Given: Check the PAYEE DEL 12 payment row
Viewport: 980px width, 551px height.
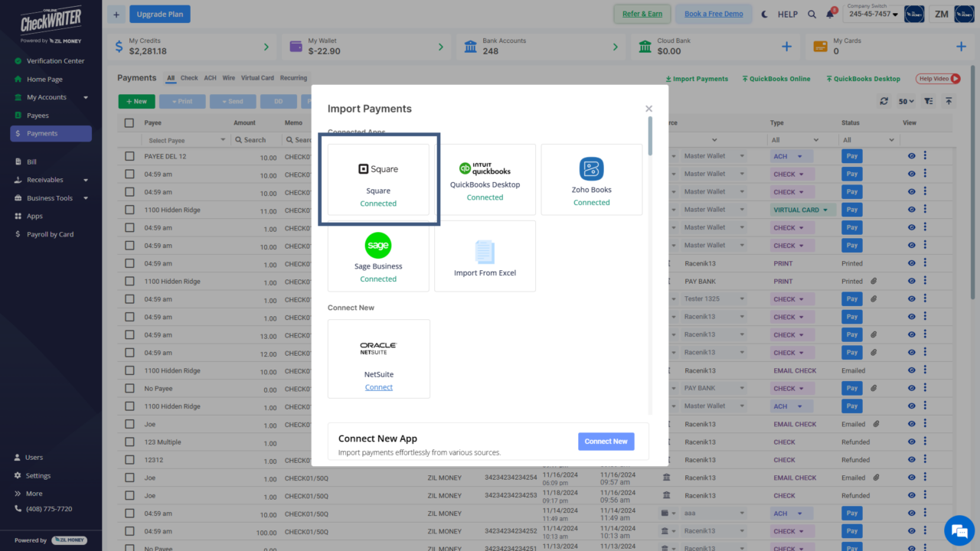Looking at the screenshot, I should point(129,155).
